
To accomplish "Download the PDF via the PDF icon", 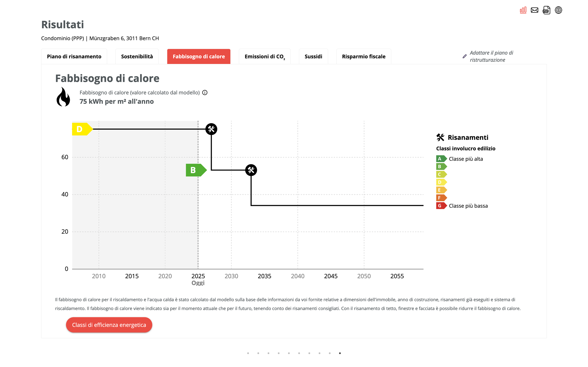I will pyautogui.click(x=546, y=10).
